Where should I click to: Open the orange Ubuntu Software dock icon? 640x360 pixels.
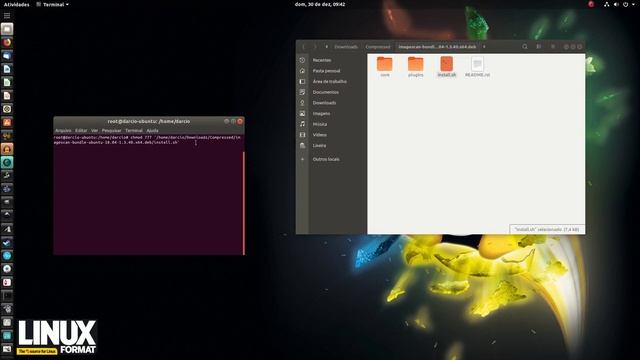click(7, 122)
